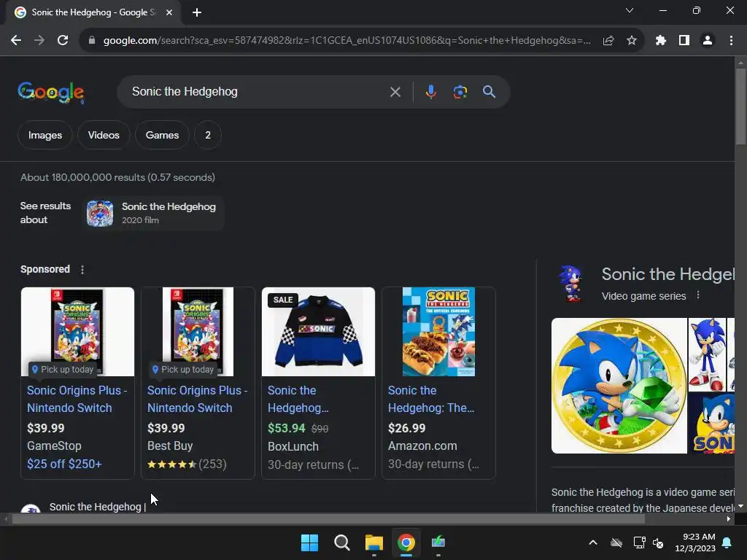
Task: Open knowledge panel more options menu
Action: (698, 295)
